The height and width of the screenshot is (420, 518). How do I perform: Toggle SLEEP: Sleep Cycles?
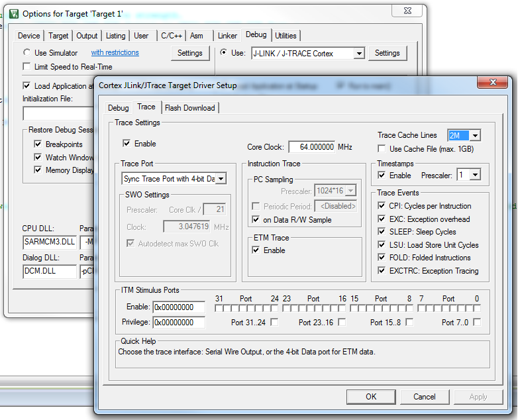click(x=382, y=232)
